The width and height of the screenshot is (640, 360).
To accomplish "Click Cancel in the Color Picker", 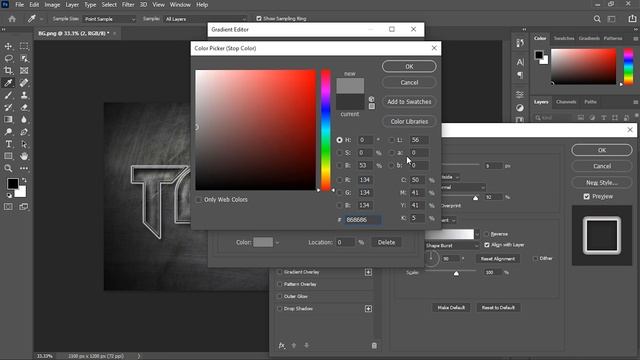I will click(x=409, y=82).
